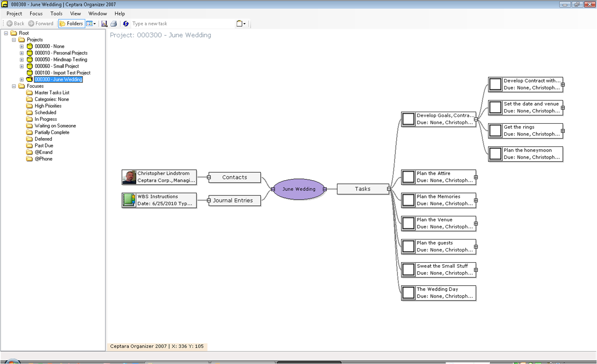Click the In Progress folder icon
Image resolution: width=597 pixels, height=364 pixels.
point(29,119)
